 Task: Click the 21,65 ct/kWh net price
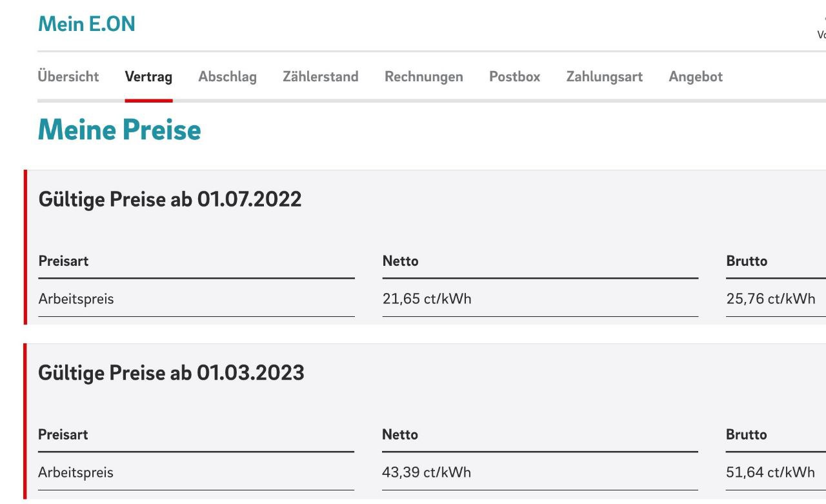click(427, 299)
